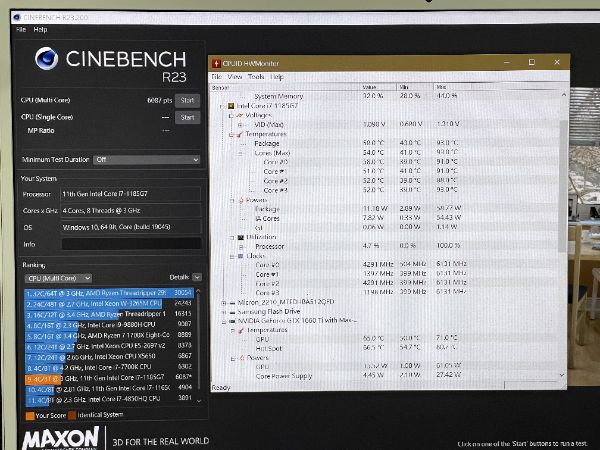Select the System Memory row

click(x=386, y=96)
